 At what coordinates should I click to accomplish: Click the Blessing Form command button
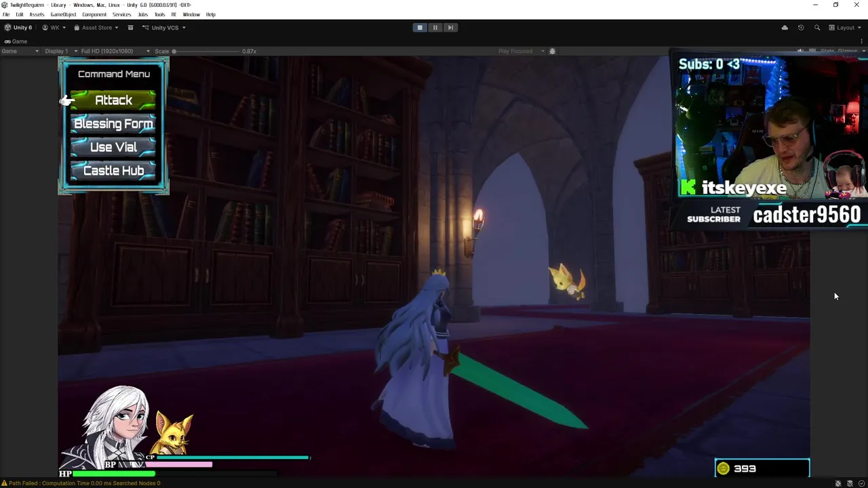[113, 124]
